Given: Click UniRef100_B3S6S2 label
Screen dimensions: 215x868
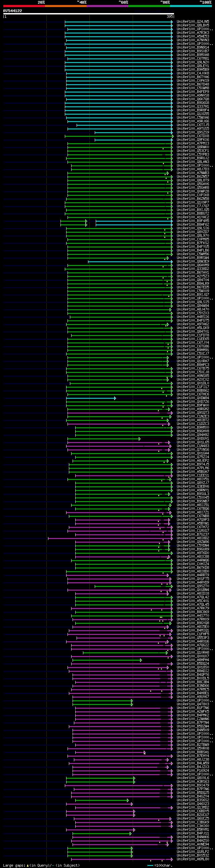Looking at the screenshot, I should coord(193,800).
